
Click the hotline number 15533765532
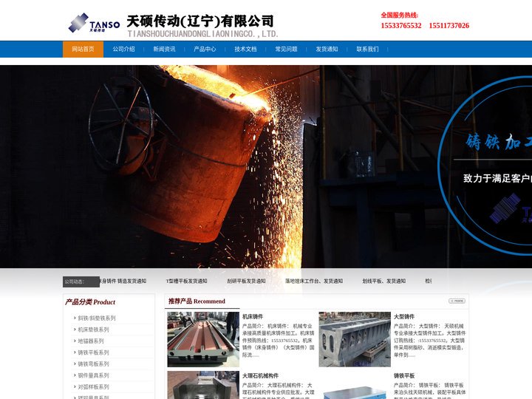401,26
